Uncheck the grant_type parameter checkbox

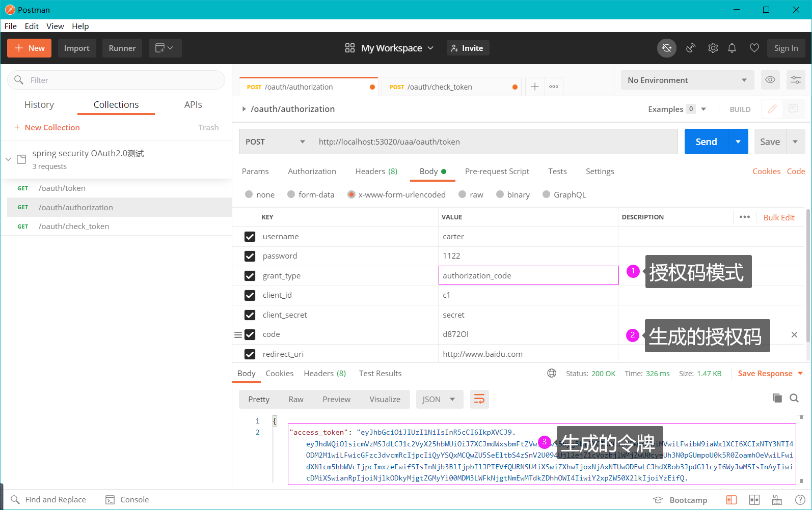pos(250,276)
